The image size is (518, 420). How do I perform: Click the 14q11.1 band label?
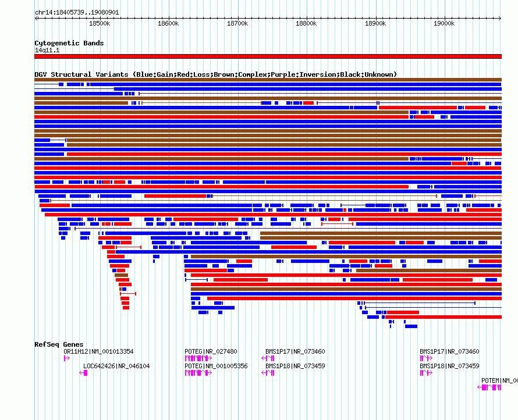47,50
